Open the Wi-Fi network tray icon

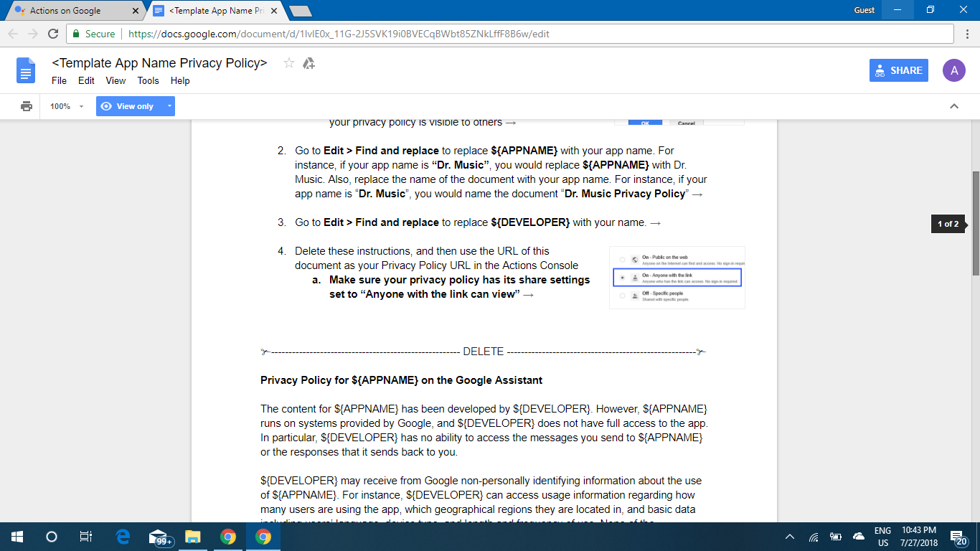point(814,537)
